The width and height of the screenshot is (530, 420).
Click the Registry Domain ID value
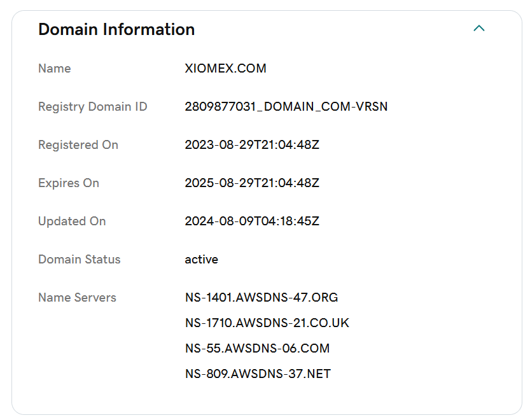(286, 106)
